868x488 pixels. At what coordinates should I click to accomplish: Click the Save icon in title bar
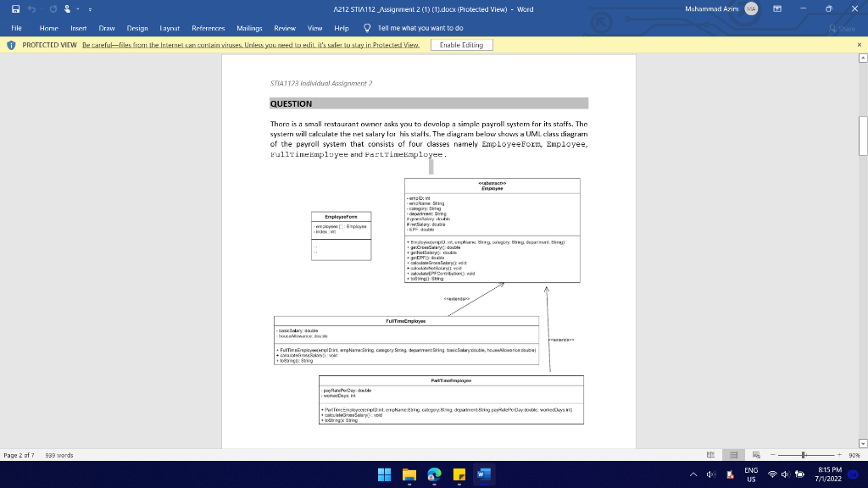pos(15,8)
